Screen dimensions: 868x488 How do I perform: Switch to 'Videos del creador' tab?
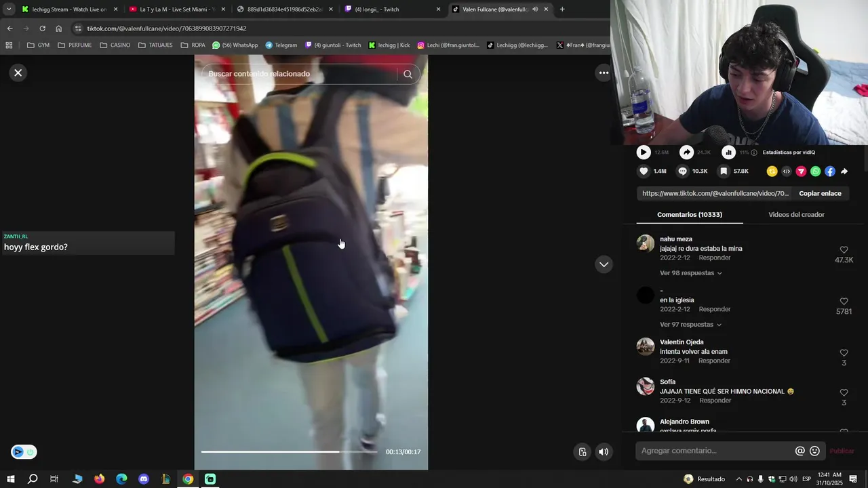(796, 215)
